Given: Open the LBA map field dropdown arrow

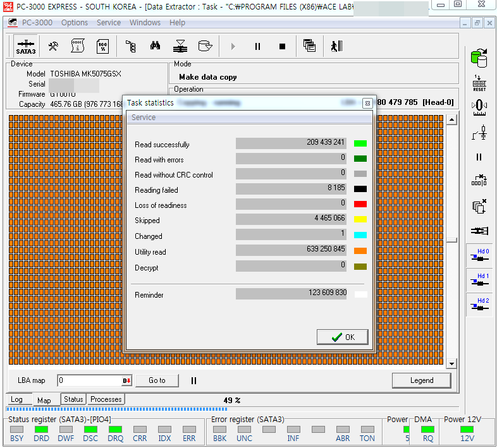Looking at the screenshot, I should [127, 380].
